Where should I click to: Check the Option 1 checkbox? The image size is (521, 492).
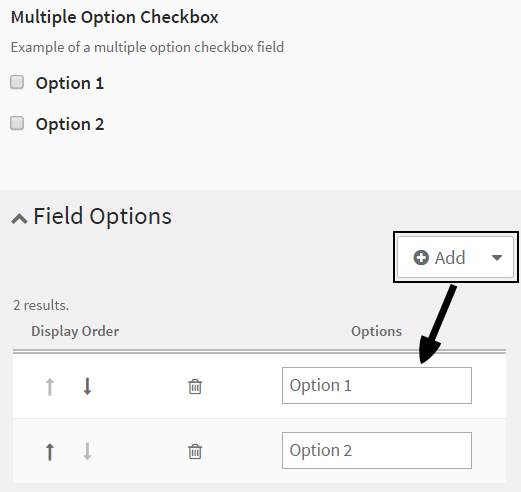17,82
